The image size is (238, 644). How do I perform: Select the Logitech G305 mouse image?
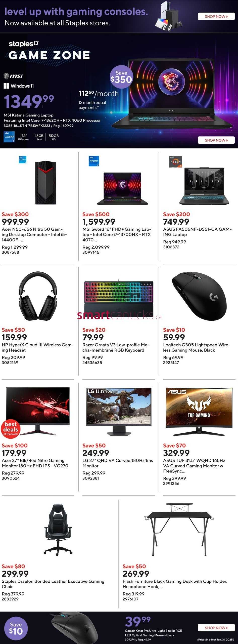point(199,296)
